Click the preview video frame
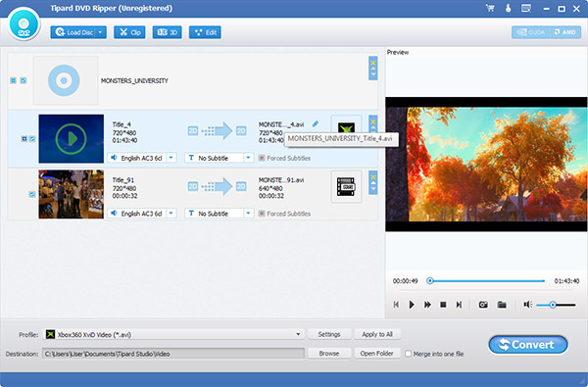The image size is (588, 387). pos(486,164)
